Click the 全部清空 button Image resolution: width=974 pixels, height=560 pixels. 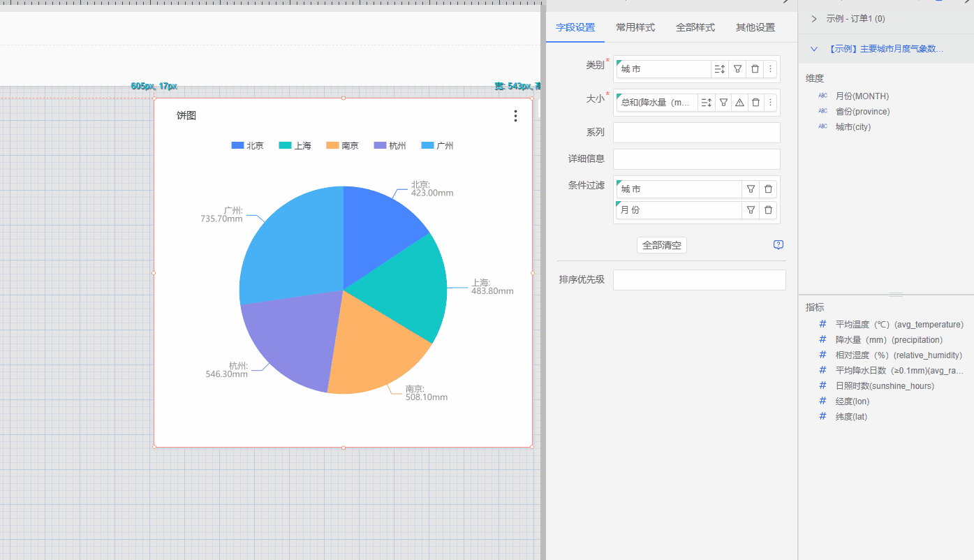click(x=661, y=246)
